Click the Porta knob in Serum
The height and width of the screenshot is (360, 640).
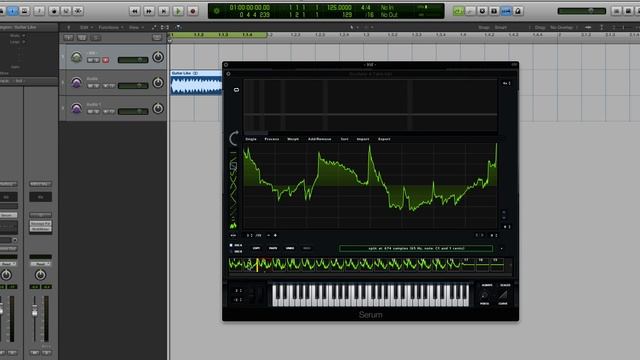[x=484, y=296]
